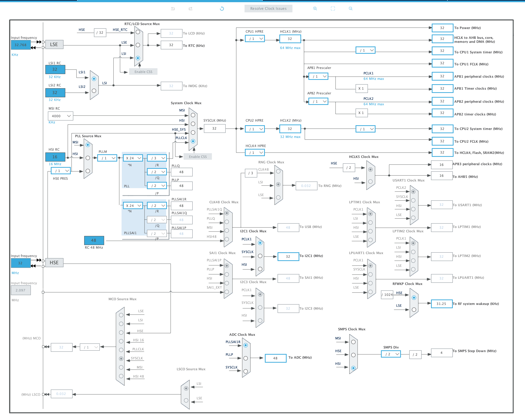The width and height of the screenshot is (525, 420).
Task: Open the CPU1 HPRE prescaler dropdown
Action: click(255, 38)
